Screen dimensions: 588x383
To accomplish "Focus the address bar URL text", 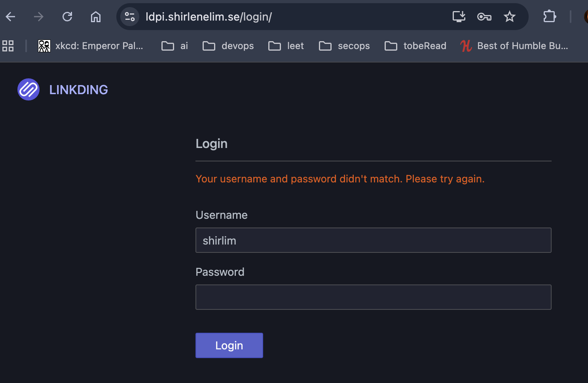I will coord(209,17).
